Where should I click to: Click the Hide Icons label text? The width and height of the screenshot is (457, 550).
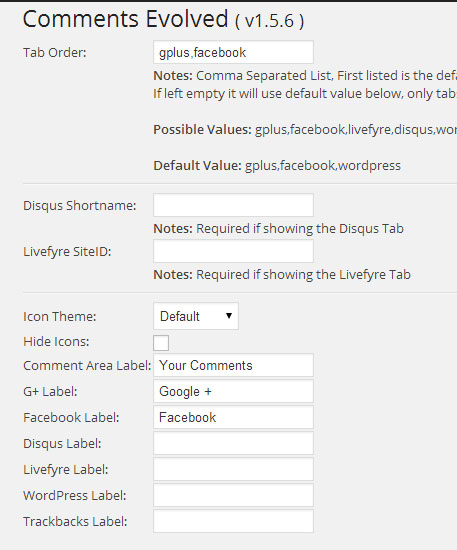click(x=56, y=342)
